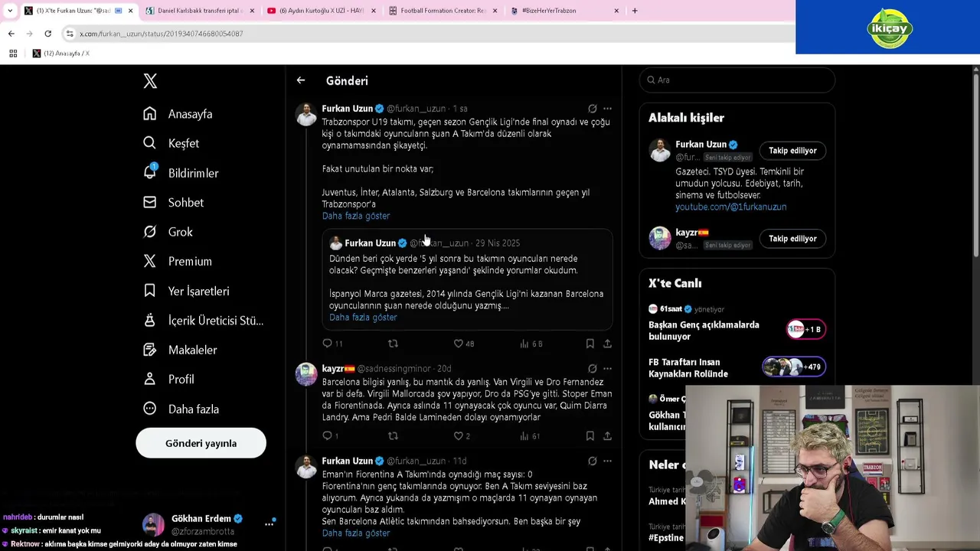This screenshot has height=551, width=980.
Task: Open Furkan Uzun avatar on main post
Action: [306, 114]
